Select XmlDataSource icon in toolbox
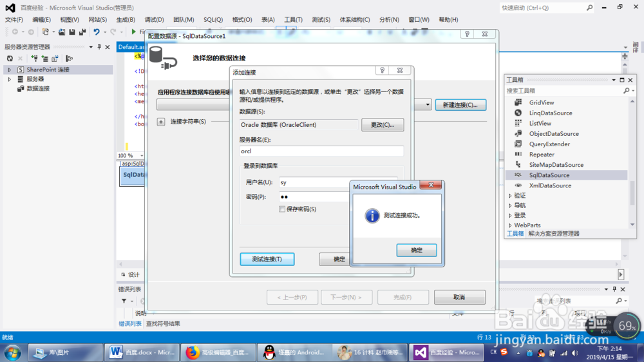This screenshot has height=362, width=644. 518,186
